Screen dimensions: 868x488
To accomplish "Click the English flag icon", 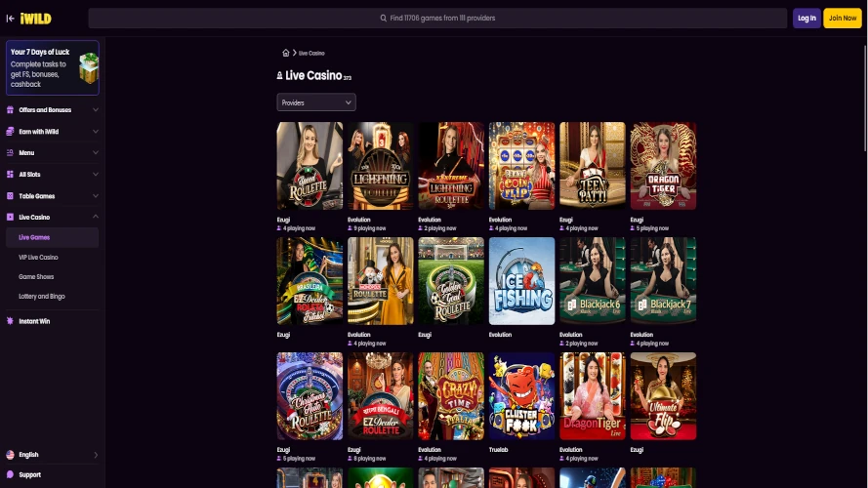I will coord(10,454).
